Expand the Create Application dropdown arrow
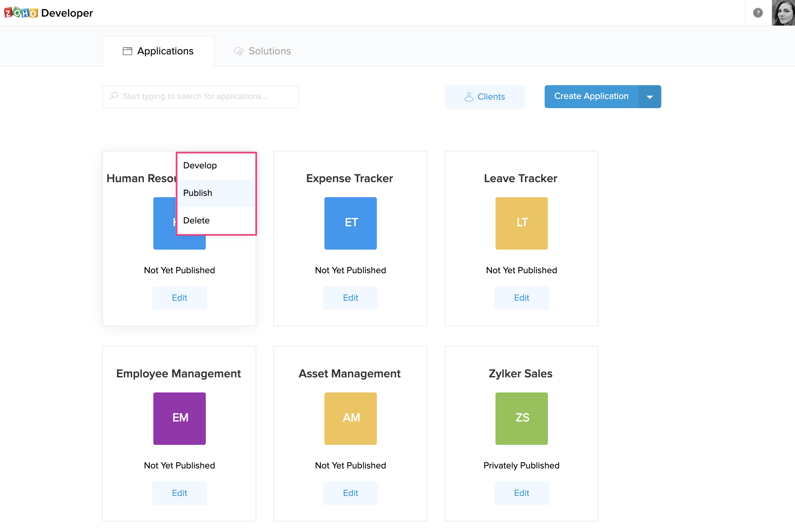 coord(650,97)
